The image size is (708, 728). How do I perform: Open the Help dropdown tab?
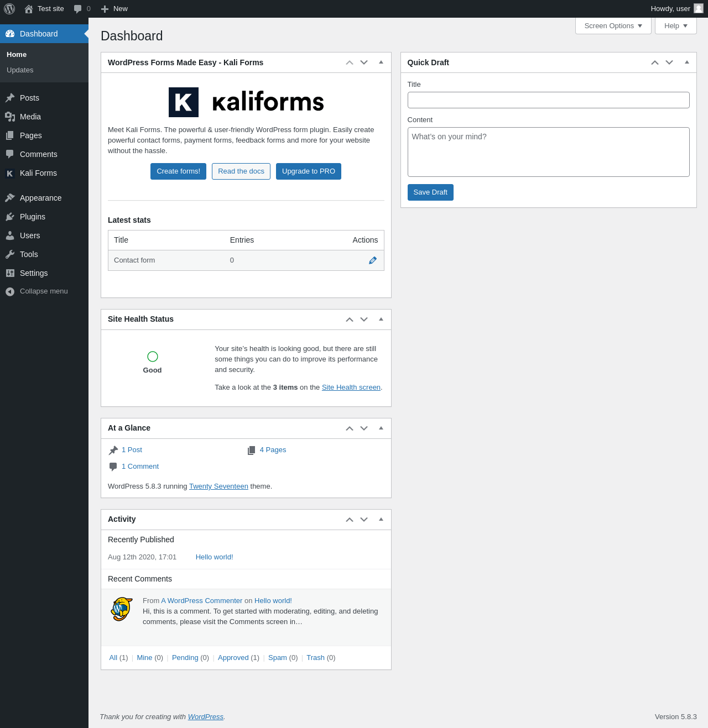(676, 26)
